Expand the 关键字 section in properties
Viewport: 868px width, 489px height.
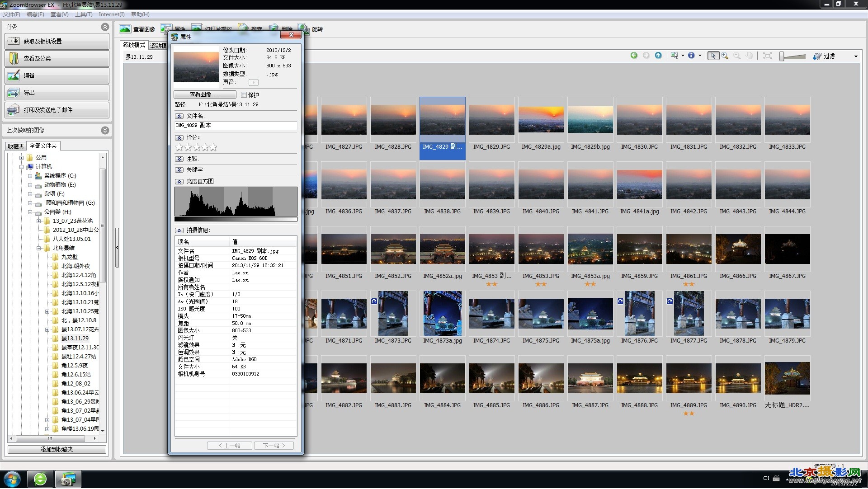(179, 170)
